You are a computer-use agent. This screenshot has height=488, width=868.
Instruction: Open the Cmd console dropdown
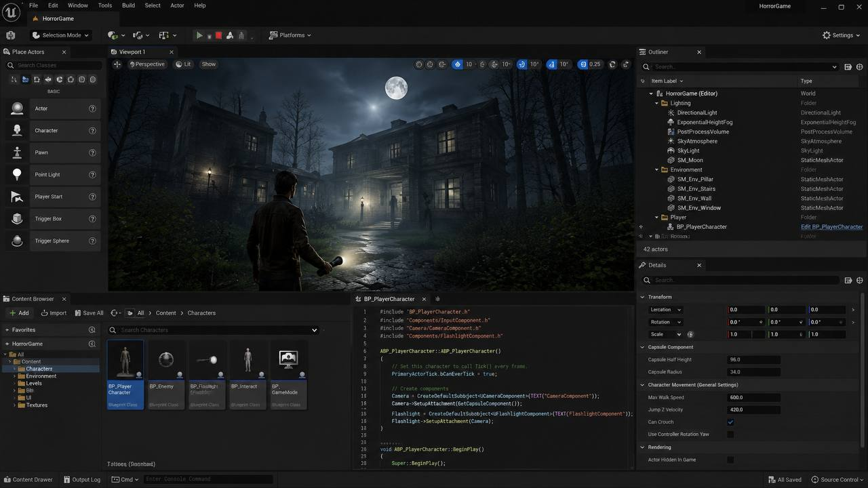pyautogui.click(x=125, y=480)
